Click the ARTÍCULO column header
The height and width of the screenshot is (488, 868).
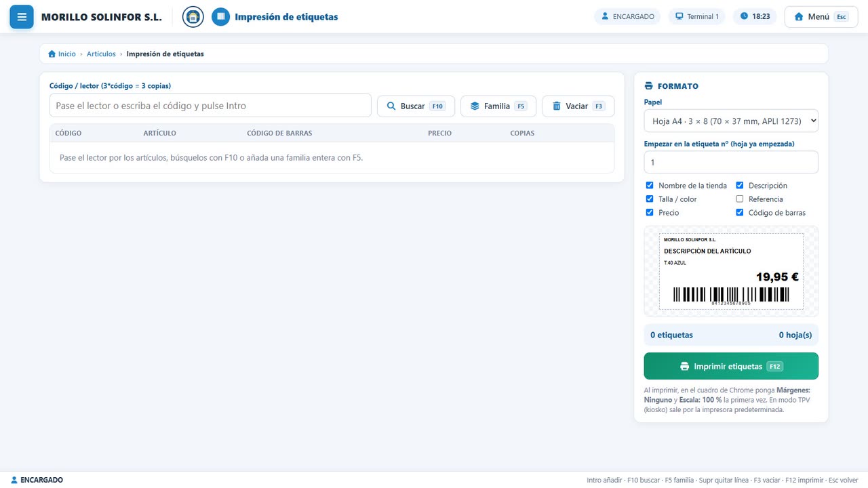pos(160,133)
